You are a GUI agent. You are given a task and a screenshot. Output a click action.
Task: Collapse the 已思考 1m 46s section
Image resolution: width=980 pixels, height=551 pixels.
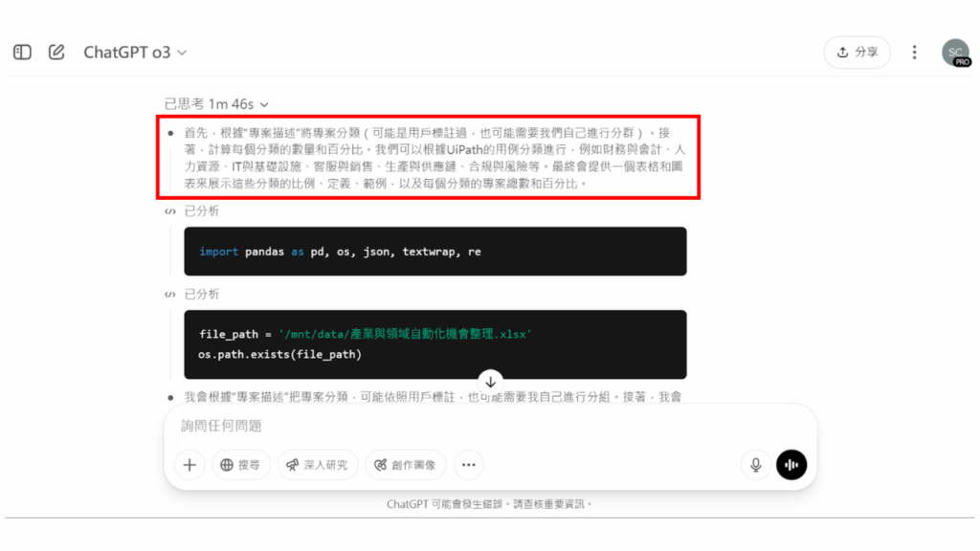(x=216, y=103)
